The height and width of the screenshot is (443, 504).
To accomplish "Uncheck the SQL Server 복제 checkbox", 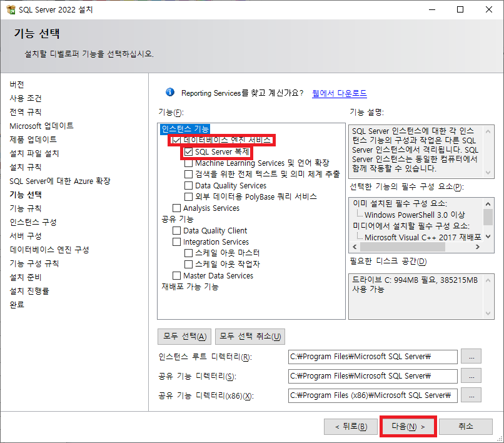I will (188, 151).
